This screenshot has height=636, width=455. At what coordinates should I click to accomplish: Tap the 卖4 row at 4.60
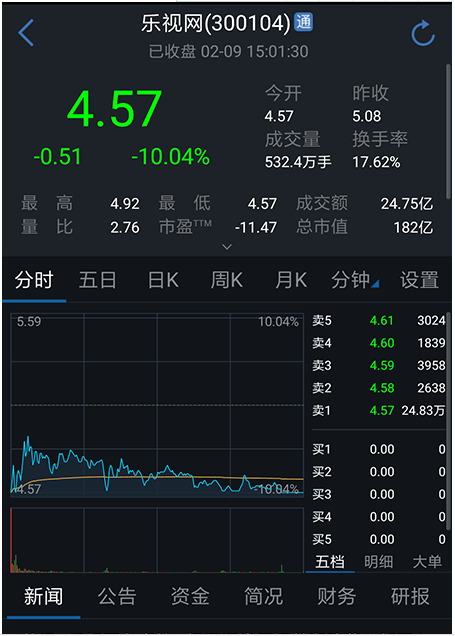pos(378,343)
